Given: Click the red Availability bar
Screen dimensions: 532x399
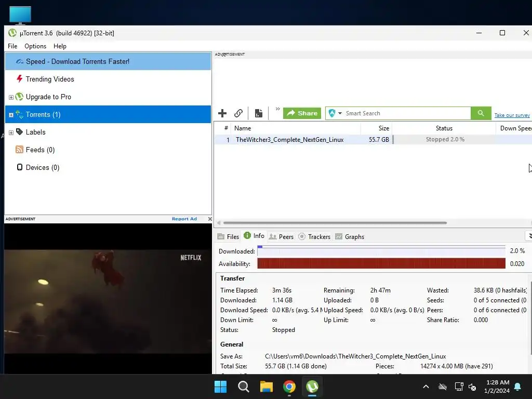Looking at the screenshot, I should (x=381, y=263).
